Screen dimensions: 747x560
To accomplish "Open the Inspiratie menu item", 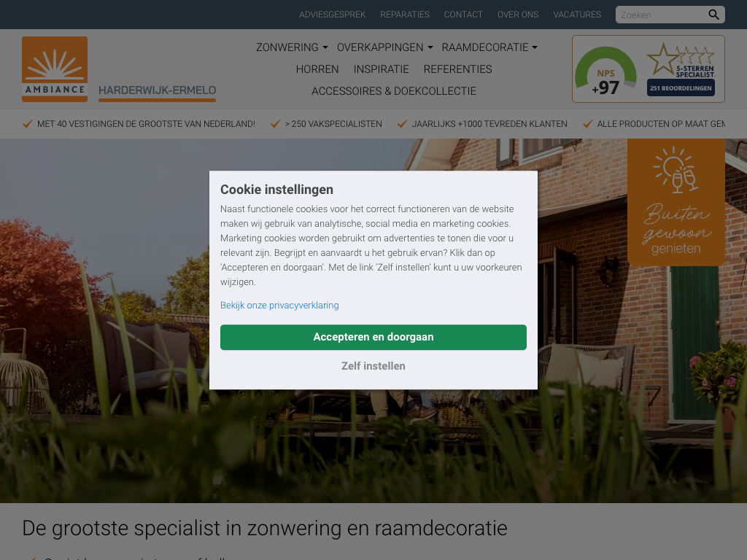I will (x=381, y=69).
